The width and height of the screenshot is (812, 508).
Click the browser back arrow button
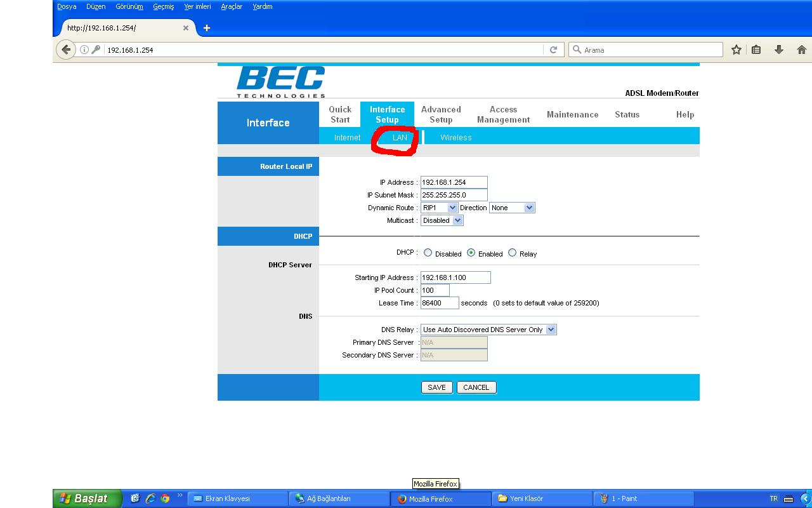66,50
